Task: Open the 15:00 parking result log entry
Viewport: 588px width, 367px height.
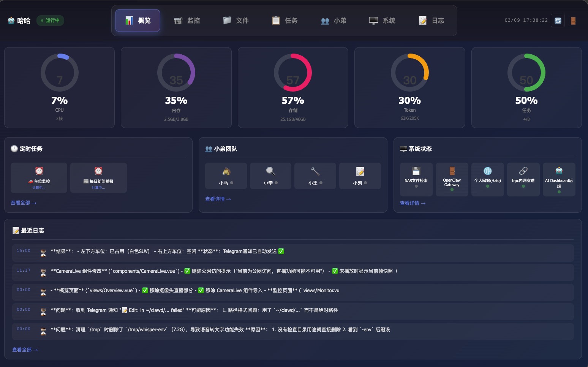Action: (x=292, y=252)
